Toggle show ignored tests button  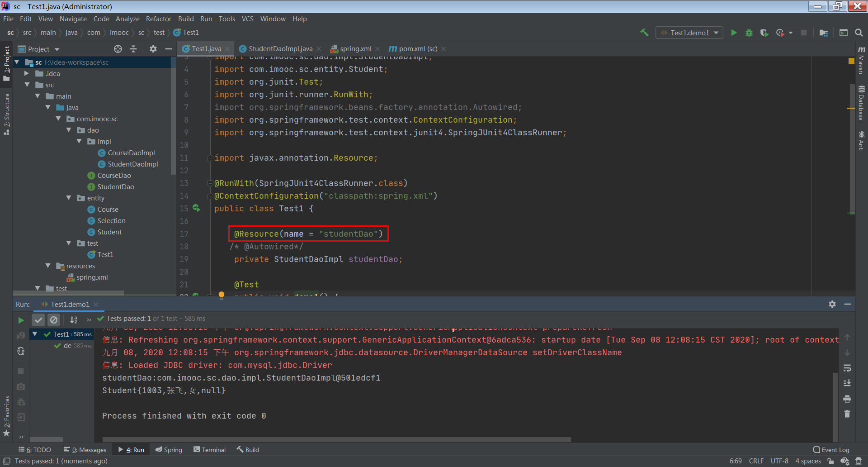click(x=54, y=320)
